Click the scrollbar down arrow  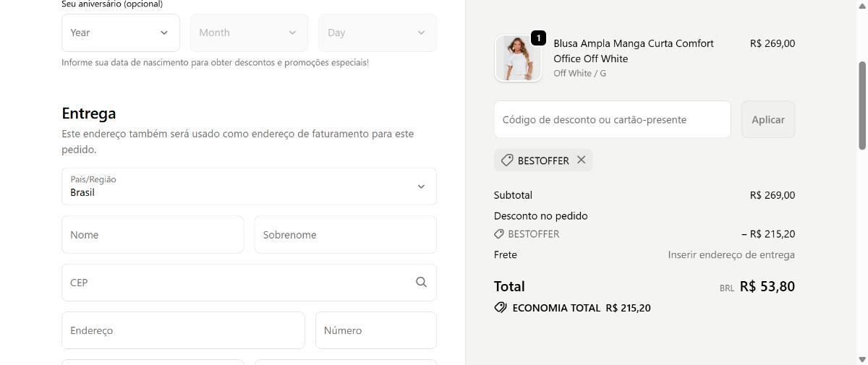click(861, 359)
